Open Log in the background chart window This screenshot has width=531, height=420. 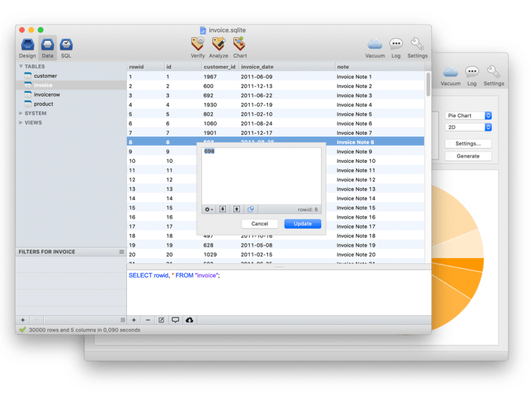click(472, 76)
